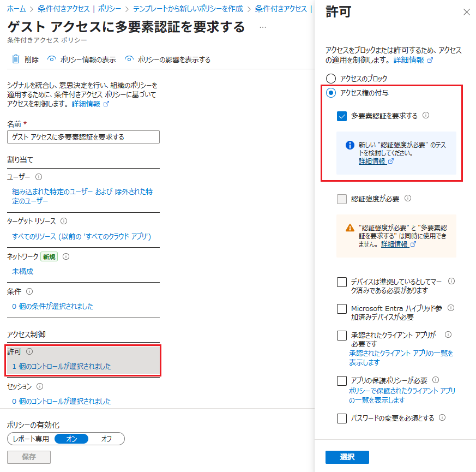Click the info icon next to ネットワーク
This screenshot has height=472, width=476.
(x=66, y=256)
